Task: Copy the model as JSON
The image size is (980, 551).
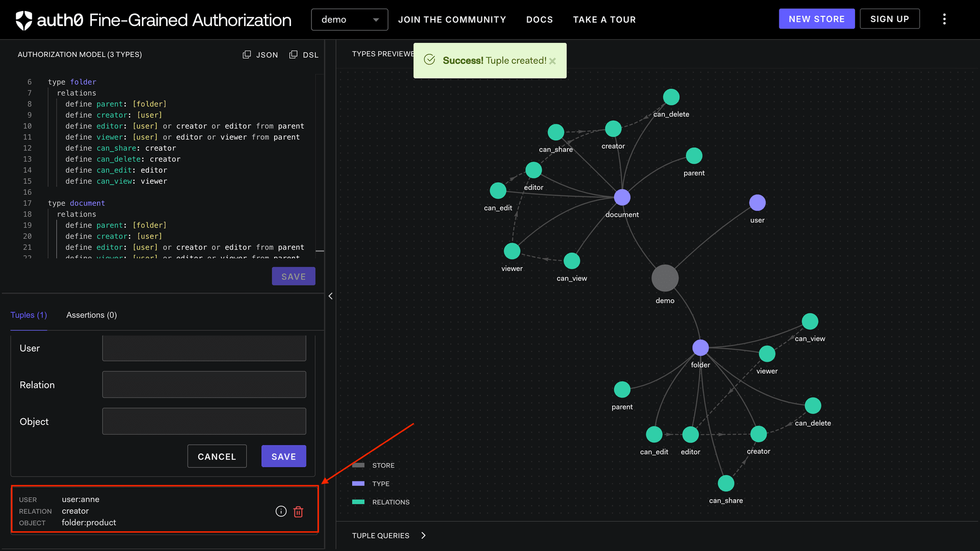Action: point(260,55)
